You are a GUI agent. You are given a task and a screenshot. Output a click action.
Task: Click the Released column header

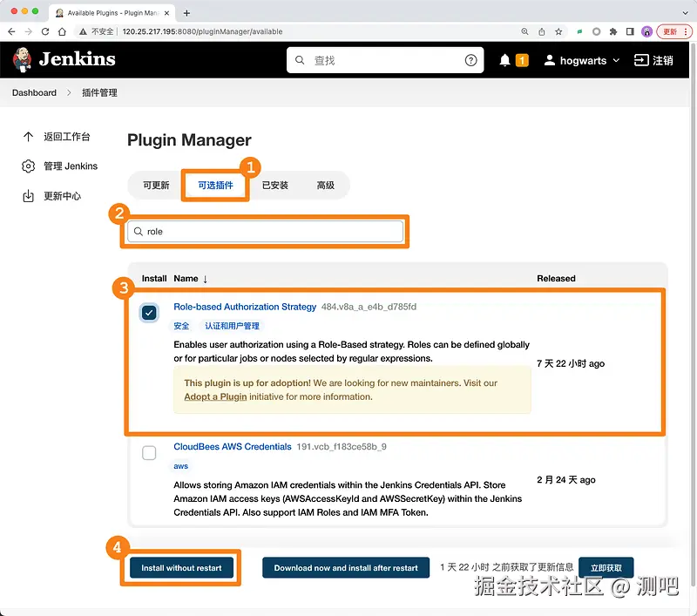pyautogui.click(x=556, y=278)
